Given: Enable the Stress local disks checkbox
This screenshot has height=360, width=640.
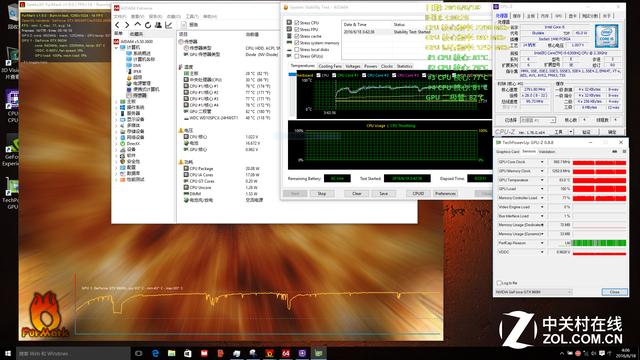Looking at the screenshot, I should (x=297, y=49).
